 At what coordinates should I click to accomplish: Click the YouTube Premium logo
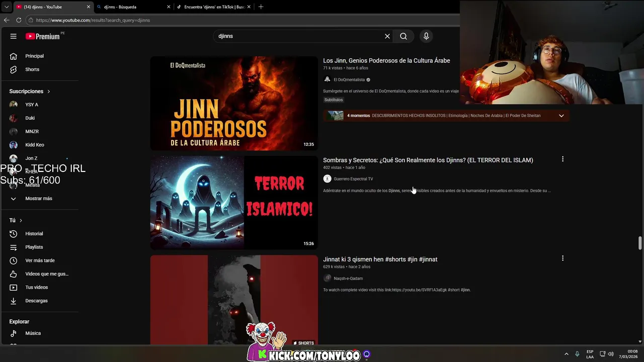point(43,36)
